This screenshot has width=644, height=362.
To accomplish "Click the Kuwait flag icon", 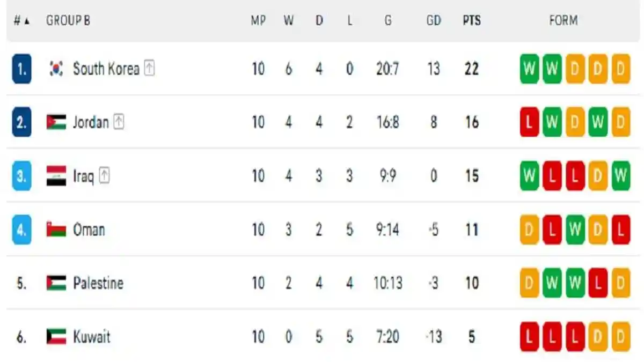I will (x=56, y=337).
